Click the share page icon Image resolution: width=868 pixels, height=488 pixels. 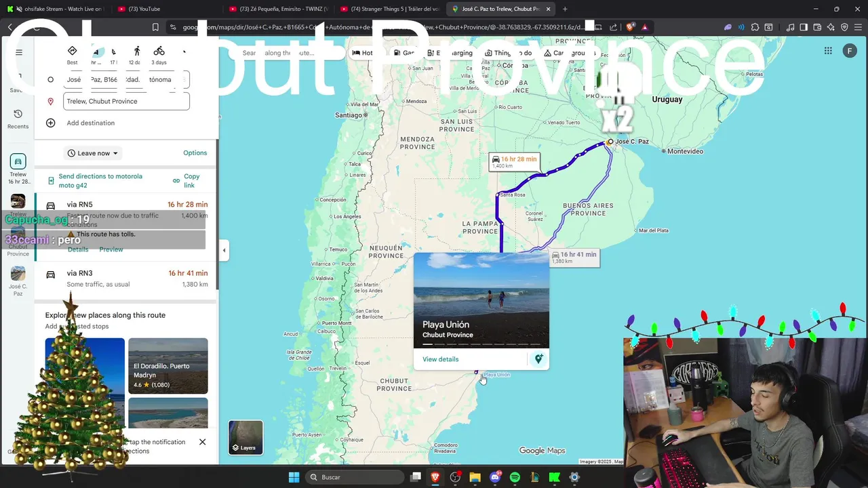point(614,27)
